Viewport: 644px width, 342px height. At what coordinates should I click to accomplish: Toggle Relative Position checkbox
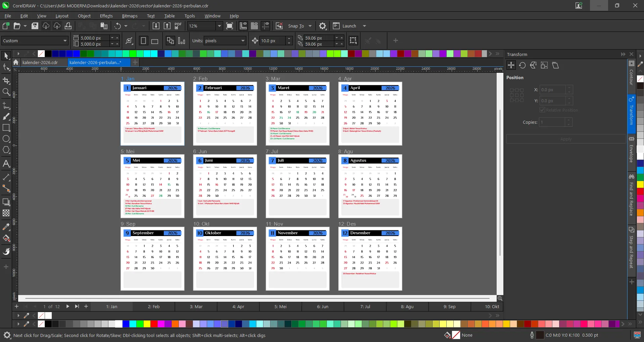point(542,110)
